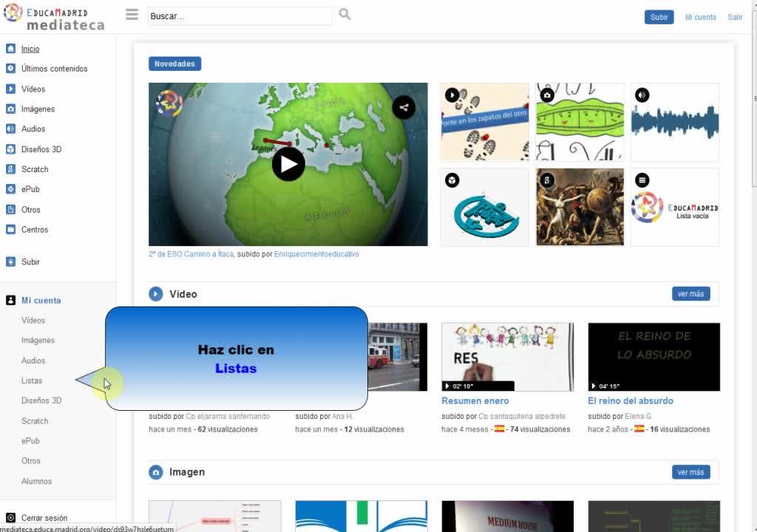Click in the Buscar search field
The image size is (757, 532).
pos(240,16)
